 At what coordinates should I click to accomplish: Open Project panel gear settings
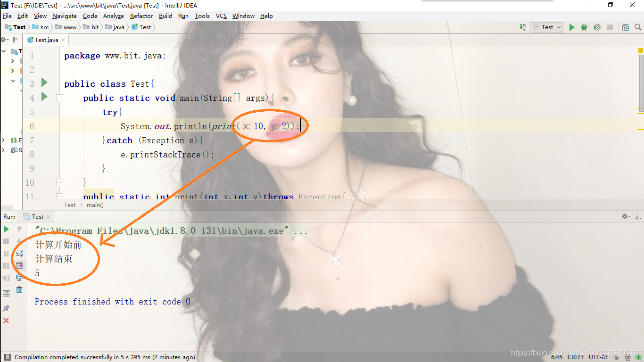tap(4, 40)
